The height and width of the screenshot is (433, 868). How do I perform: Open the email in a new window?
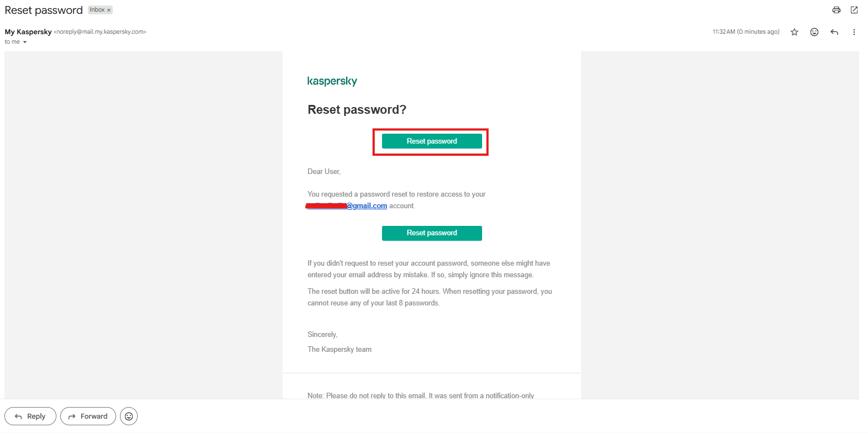(854, 10)
